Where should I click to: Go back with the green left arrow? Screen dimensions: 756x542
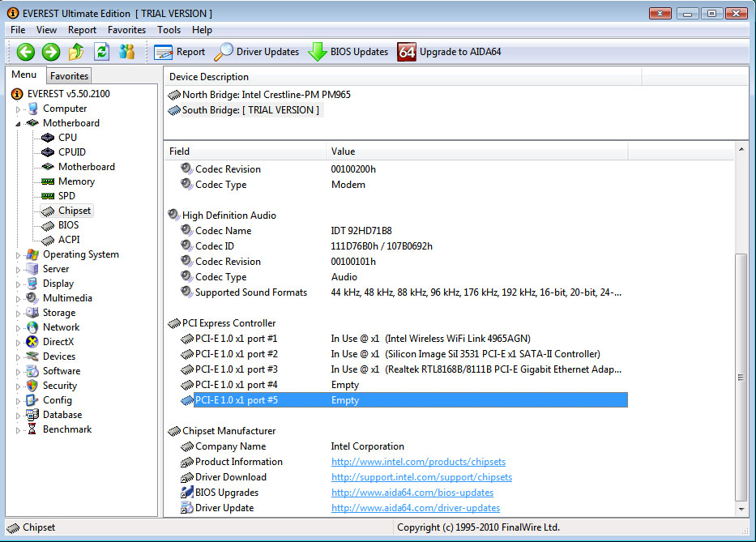pos(26,52)
